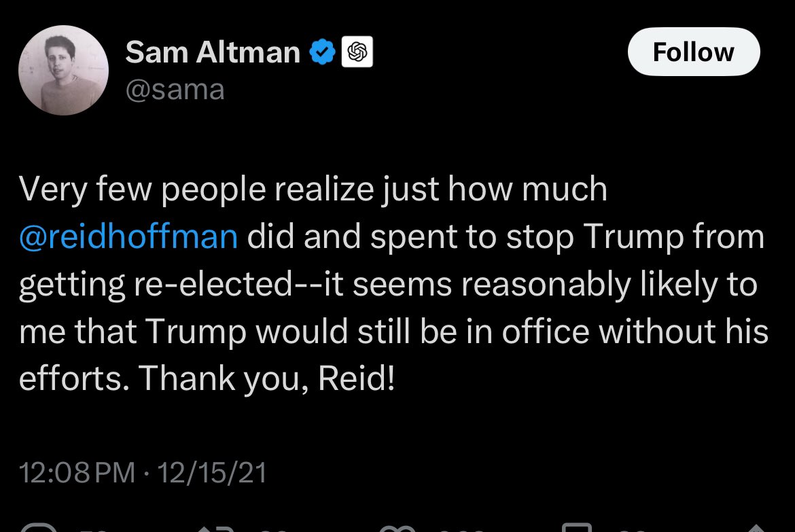Follow Sam Altman's account
Image resolution: width=795 pixels, height=532 pixels.
click(x=693, y=52)
